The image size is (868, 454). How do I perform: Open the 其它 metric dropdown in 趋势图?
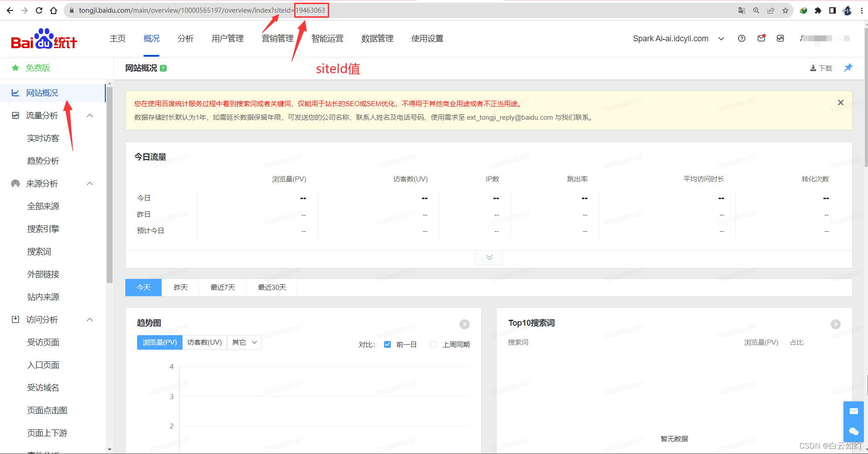tap(244, 342)
